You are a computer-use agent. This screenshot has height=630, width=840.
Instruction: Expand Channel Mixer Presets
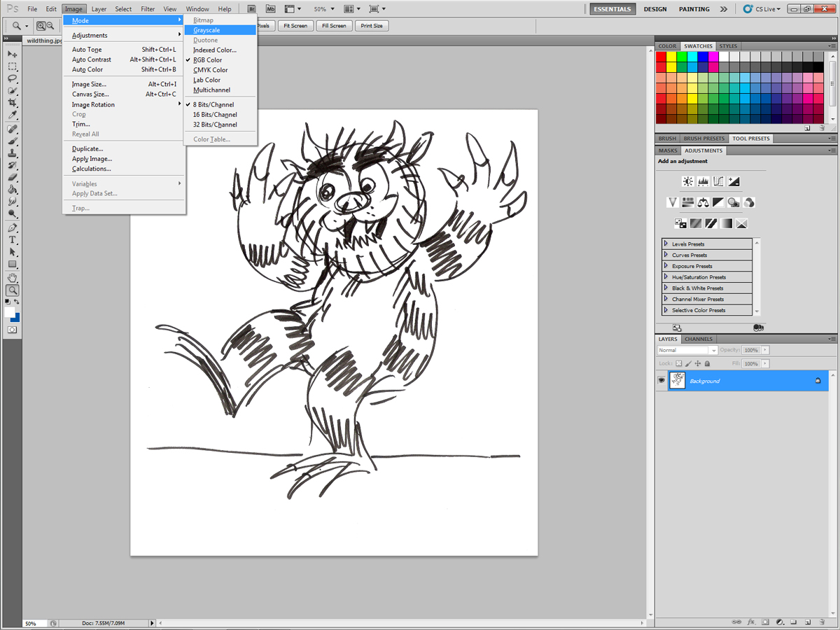tap(666, 299)
